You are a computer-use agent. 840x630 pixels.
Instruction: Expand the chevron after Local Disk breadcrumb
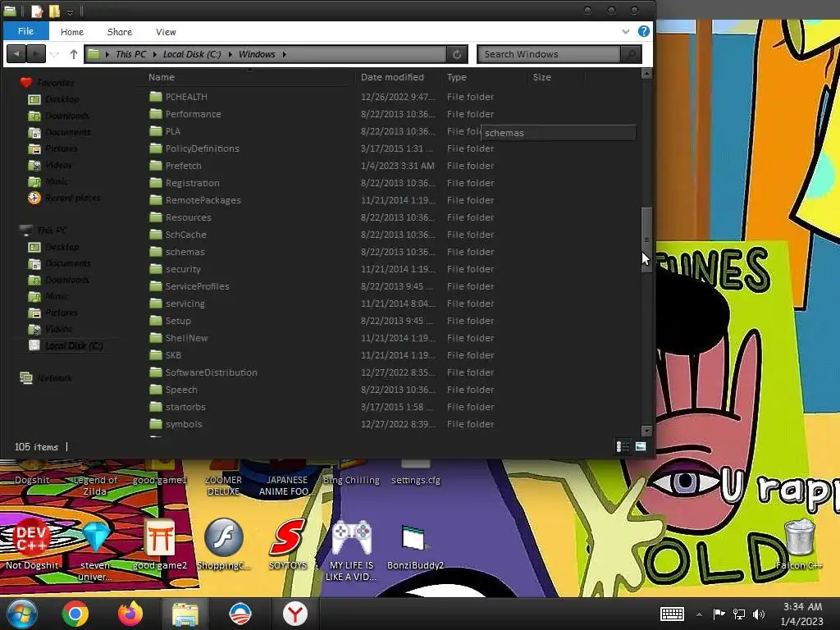coord(230,54)
